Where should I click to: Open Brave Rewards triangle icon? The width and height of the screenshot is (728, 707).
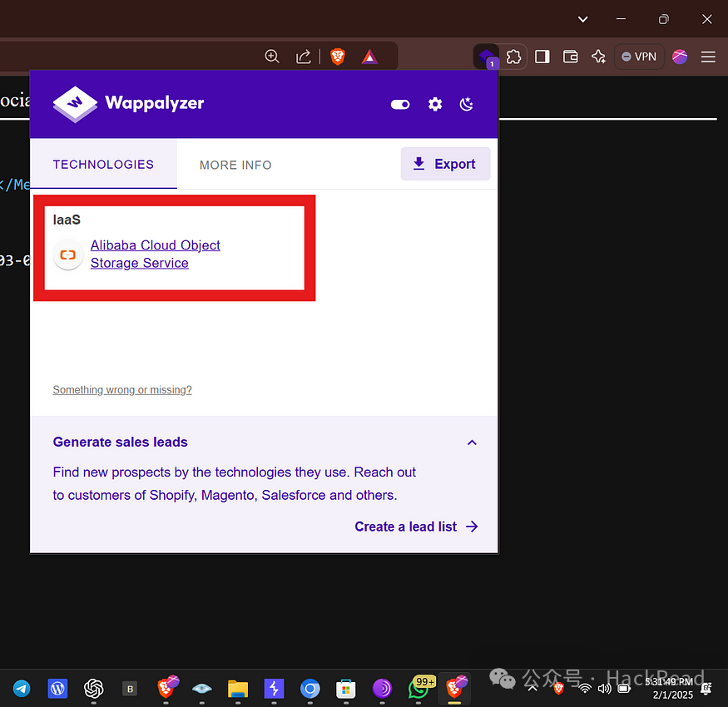(x=369, y=57)
